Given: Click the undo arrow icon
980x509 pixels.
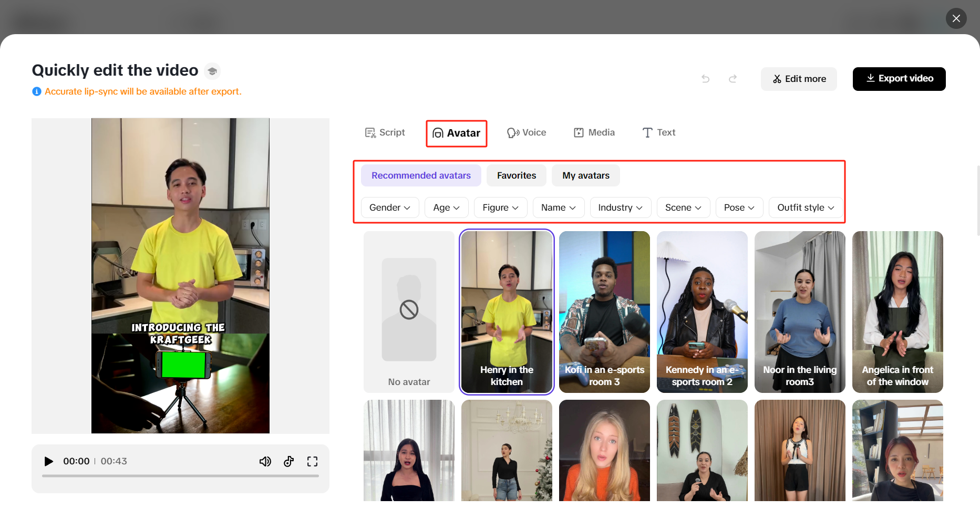Looking at the screenshot, I should click(705, 79).
